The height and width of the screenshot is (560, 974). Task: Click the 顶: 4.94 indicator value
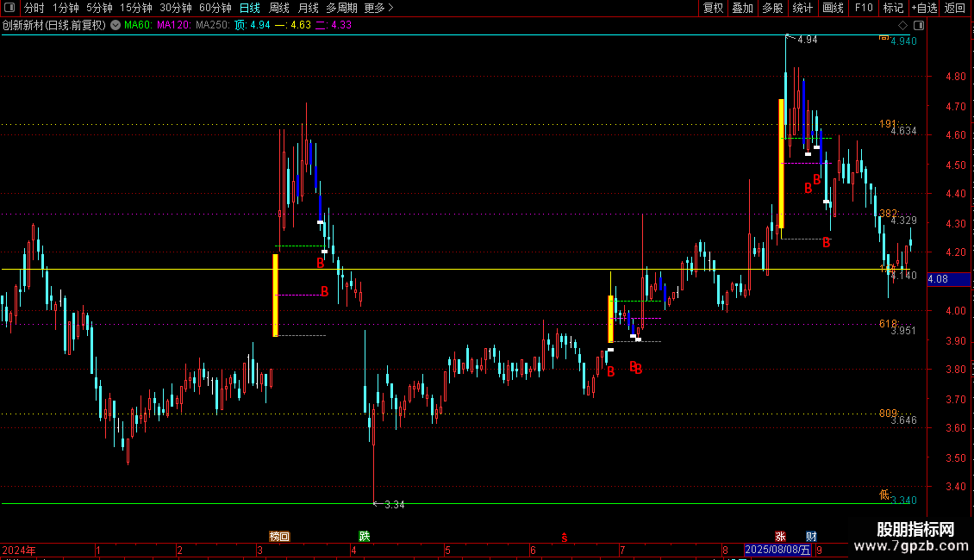(x=253, y=25)
